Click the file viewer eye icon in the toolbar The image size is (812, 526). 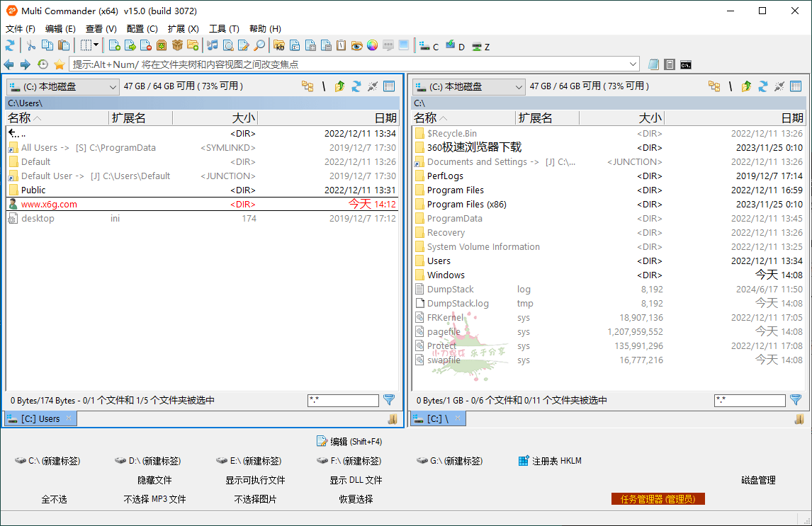pos(356,46)
